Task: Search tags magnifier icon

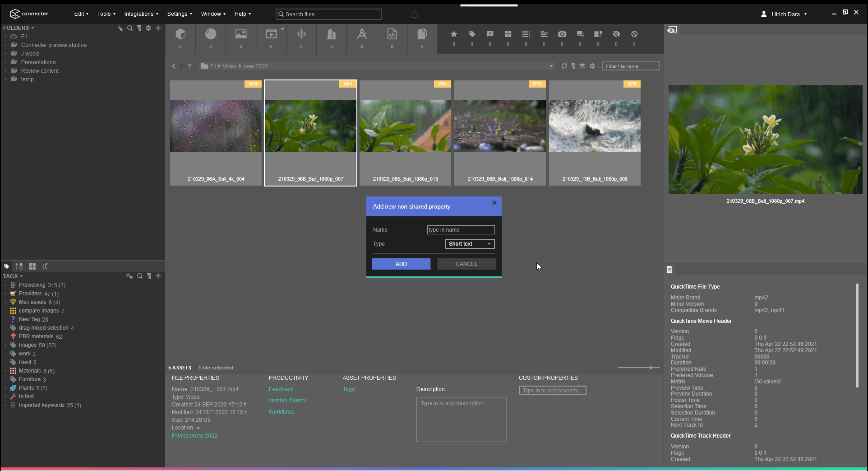Action: [x=140, y=276]
